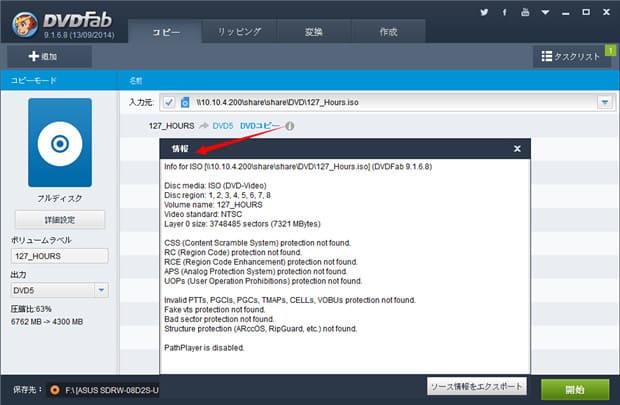Toggle the source checkbox beside 入力元
The height and width of the screenshot is (405, 620).
click(x=168, y=102)
